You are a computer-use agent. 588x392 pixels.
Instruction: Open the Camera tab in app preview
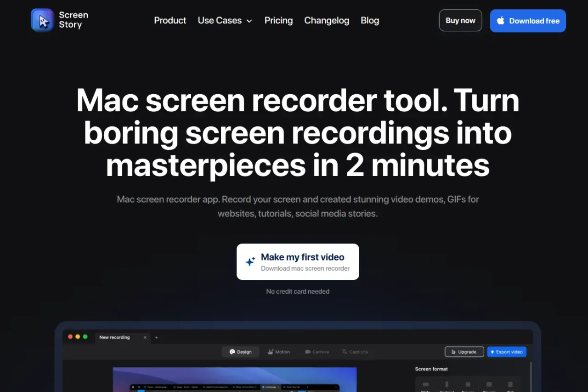point(317,352)
